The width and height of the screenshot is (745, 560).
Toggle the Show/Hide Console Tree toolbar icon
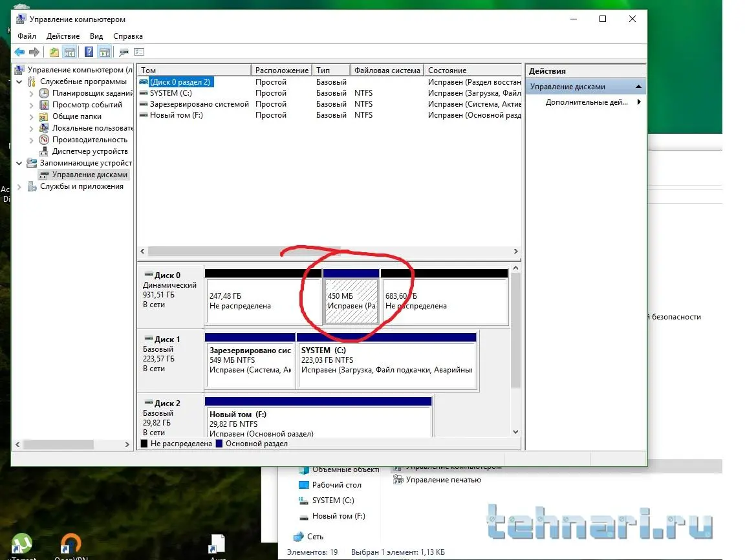pyautogui.click(x=70, y=52)
